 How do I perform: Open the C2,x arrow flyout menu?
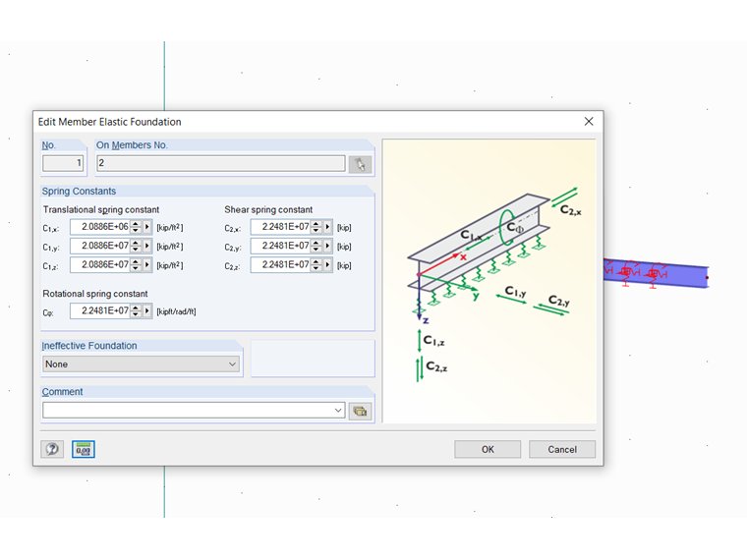click(327, 227)
